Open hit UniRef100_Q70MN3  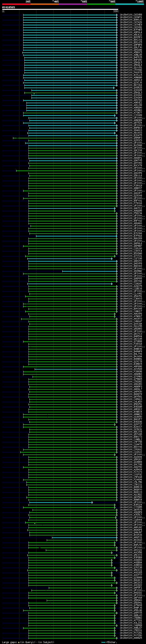131,377
